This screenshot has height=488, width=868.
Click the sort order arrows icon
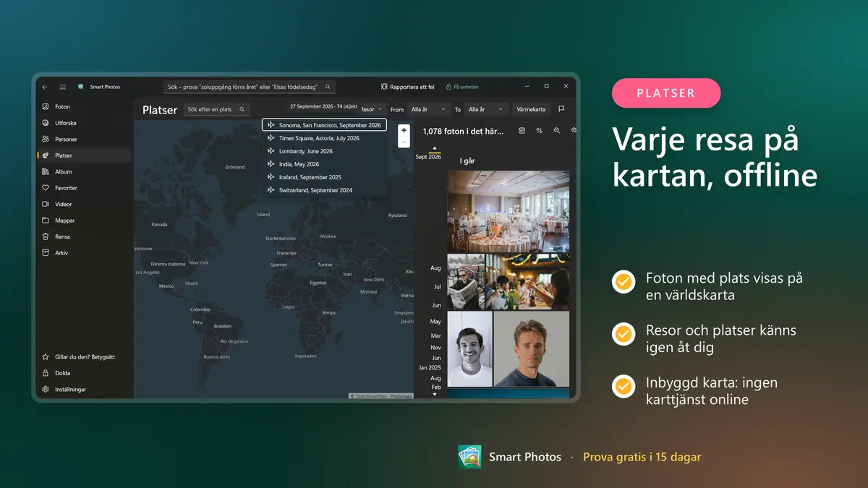(x=539, y=131)
